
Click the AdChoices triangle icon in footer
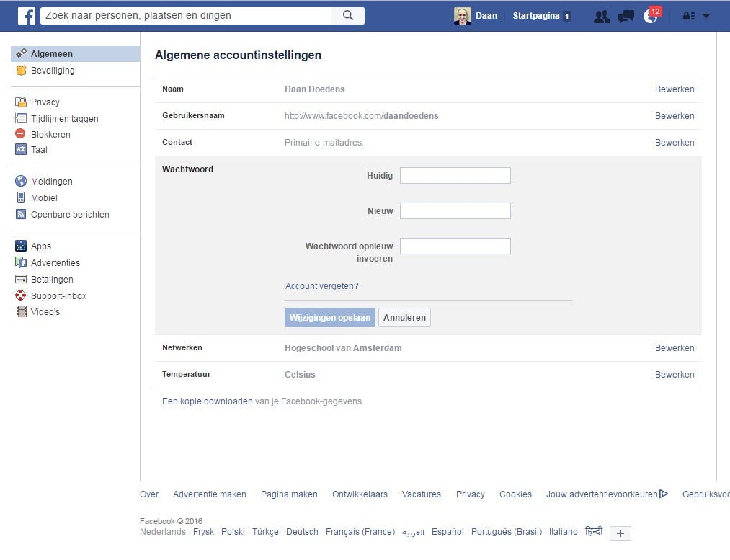pyautogui.click(x=664, y=494)
